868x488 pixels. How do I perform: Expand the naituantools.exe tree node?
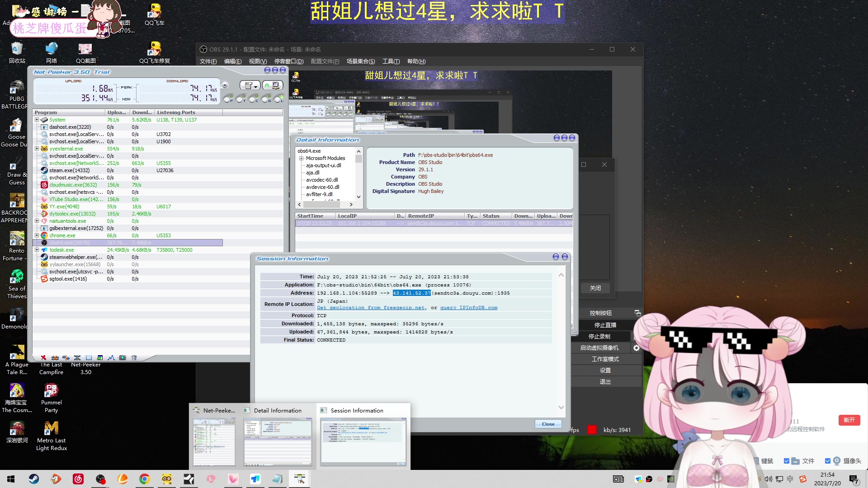click(x=37, y=221)
